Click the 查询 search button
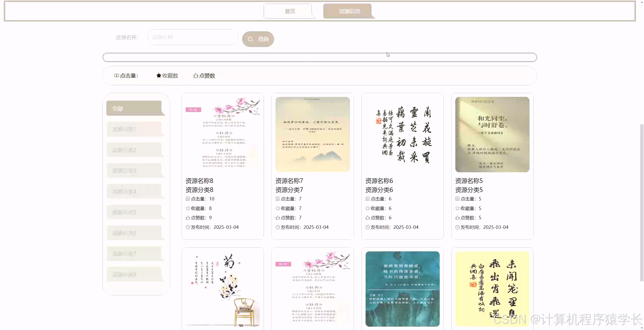644x330 pixels. click(258, 39)
